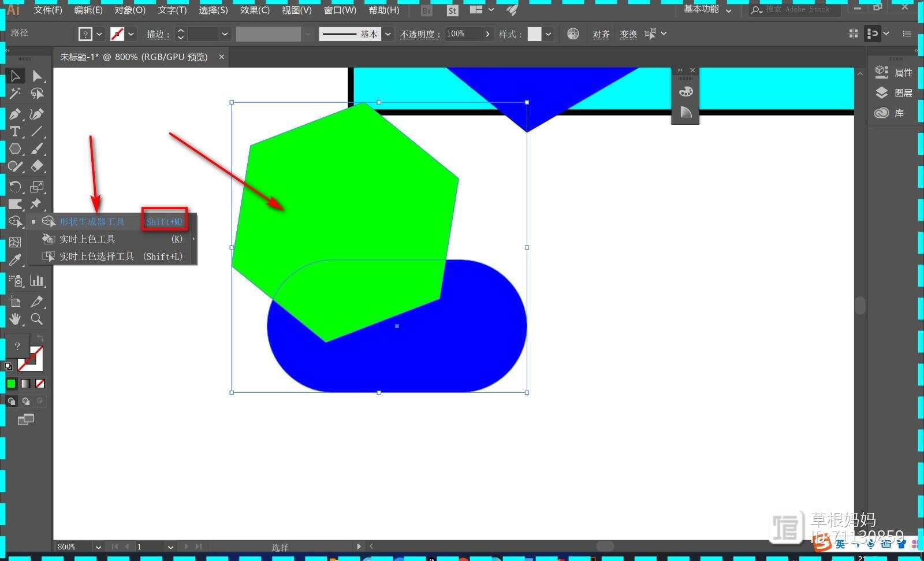This screenshot has height=561, width=924.
Task: Open the 效果(C) menu
Action: [x=255, y=10]
